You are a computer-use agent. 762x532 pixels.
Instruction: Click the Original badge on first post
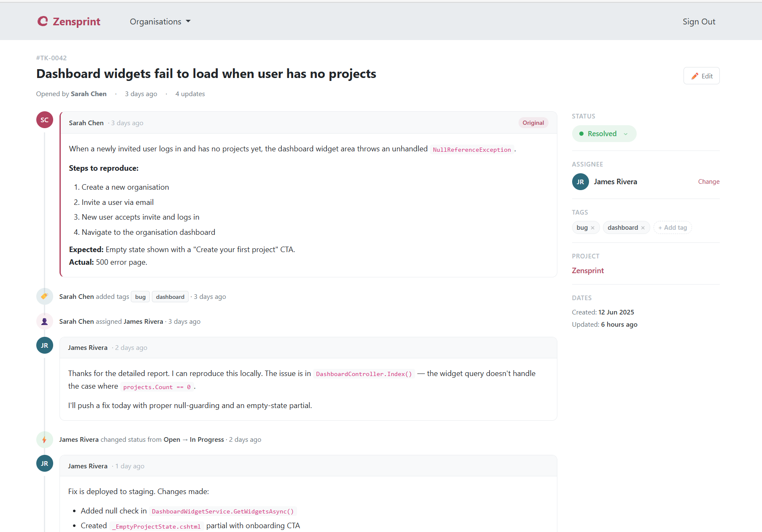point(533,123)
